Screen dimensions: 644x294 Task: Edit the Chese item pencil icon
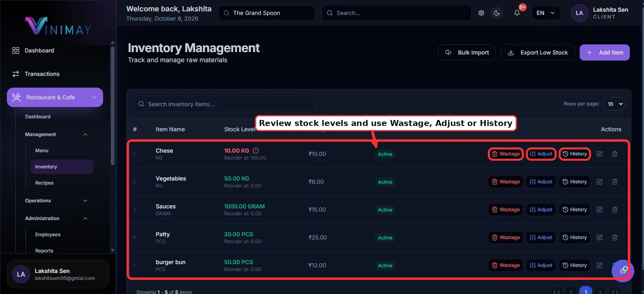coord(600,154)
